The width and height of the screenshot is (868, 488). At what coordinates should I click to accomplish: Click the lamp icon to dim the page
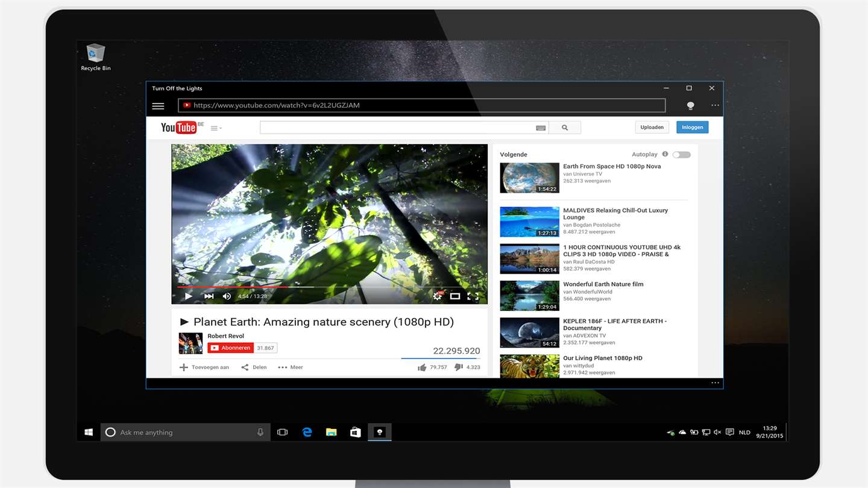click(x=691, y=106)
